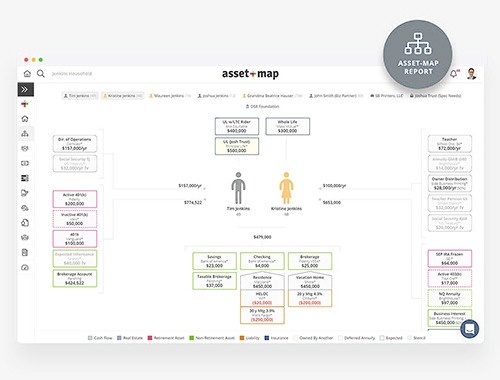This screenshot has height=380, width=500.
Task: Click the notification bell icon
Action: click(x=454, y=74)
